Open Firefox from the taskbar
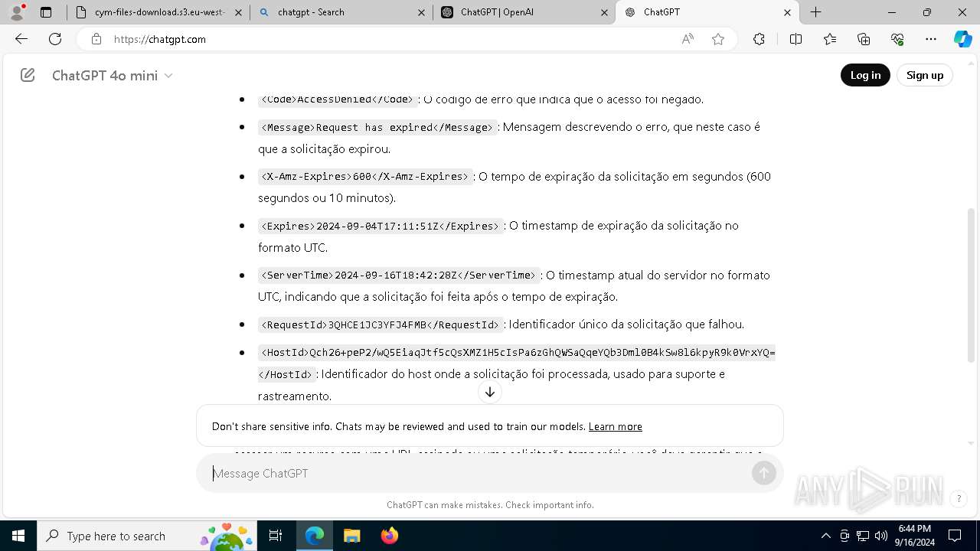Viewport: 980px width, 551px height. (389, 536)
